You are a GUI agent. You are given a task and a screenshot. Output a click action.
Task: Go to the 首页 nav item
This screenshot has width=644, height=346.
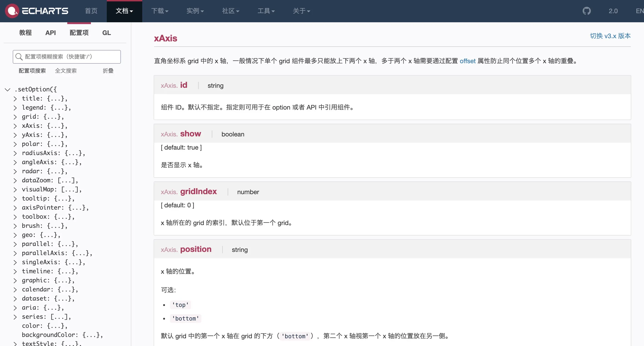[91, 11]
